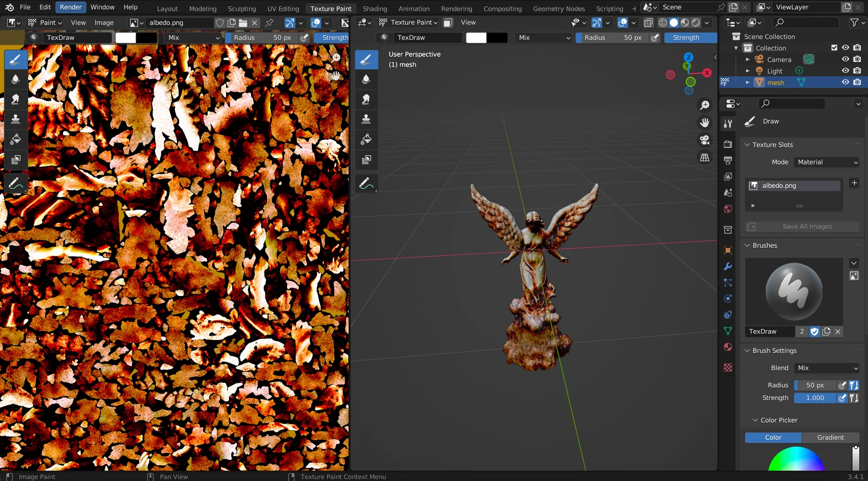Select the Clone tool in the 3D viewport toolbar
The width and height of the screenshot is (868, 481).
coord(366,119)
